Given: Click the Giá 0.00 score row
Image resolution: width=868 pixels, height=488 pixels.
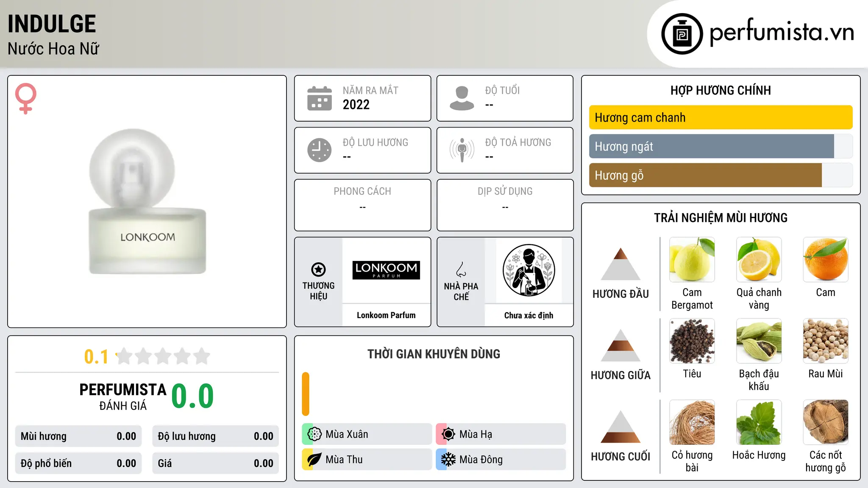Looking at the screenshot, I should [x=215, y=463].
